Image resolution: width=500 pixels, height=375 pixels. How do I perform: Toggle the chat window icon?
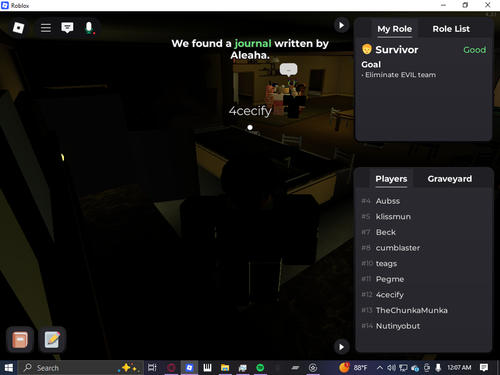click(x=67, y=28)
